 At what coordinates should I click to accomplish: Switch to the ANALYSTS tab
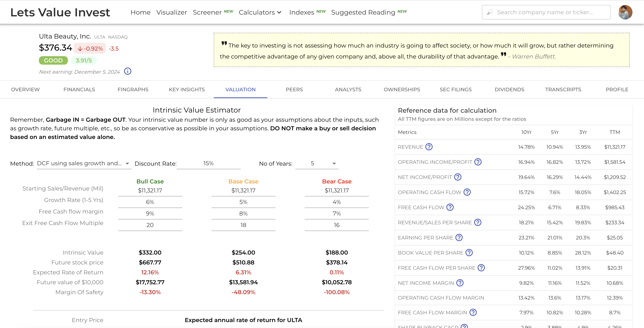click(x=348, y=89)
